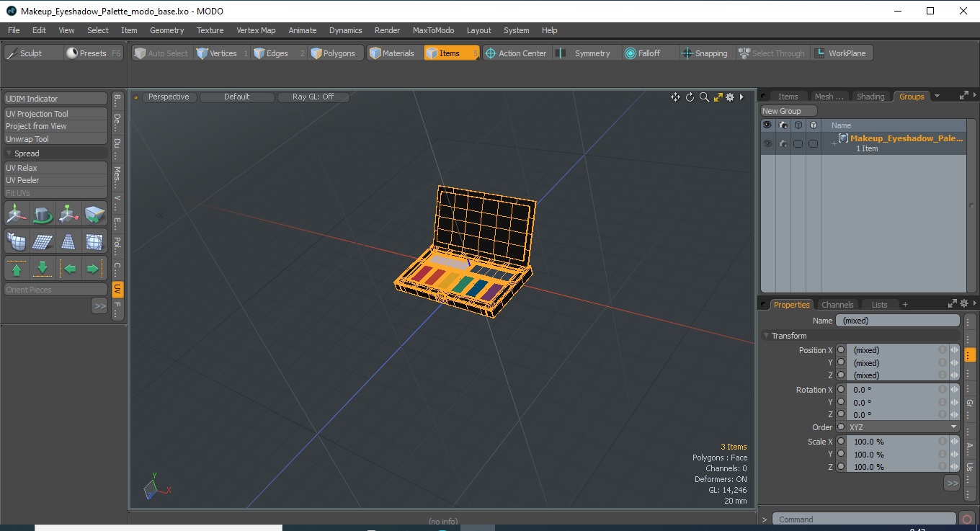Open the rotation Order XYZ dropdown
This screenshot has width=980, height=531.
click(904, 427)
